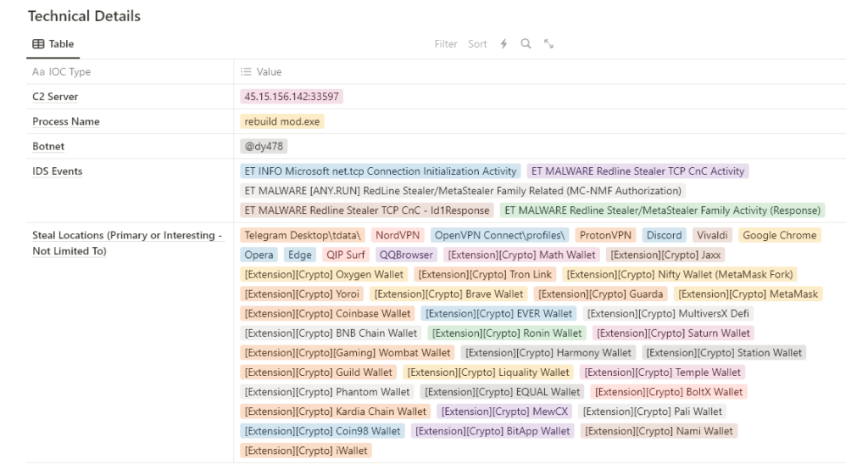This screenshot has width=868, height=476.
Task: Click the Harmony Wallet extension tag
Action: tap(548, 352)
